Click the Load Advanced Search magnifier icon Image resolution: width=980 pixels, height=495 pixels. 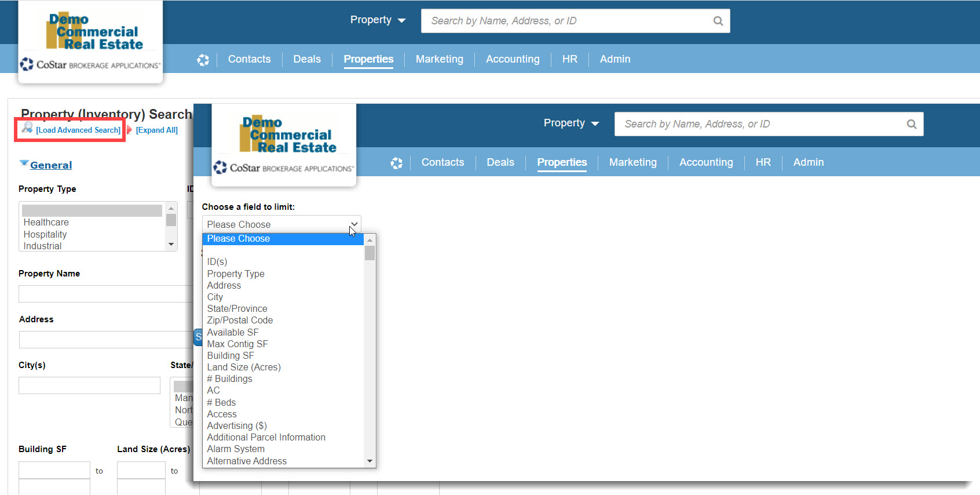pyautogui.click(x=27, y=128)
